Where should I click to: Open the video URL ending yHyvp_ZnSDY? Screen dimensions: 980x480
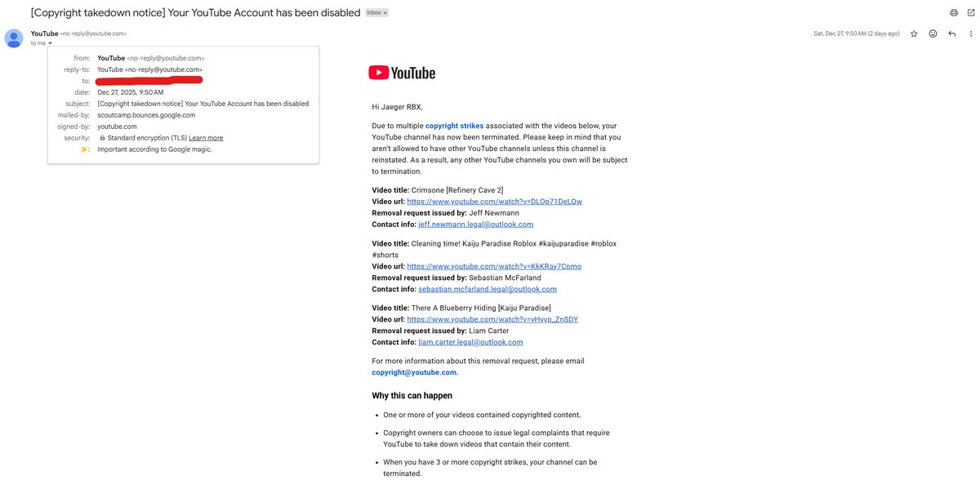(492, 319)
